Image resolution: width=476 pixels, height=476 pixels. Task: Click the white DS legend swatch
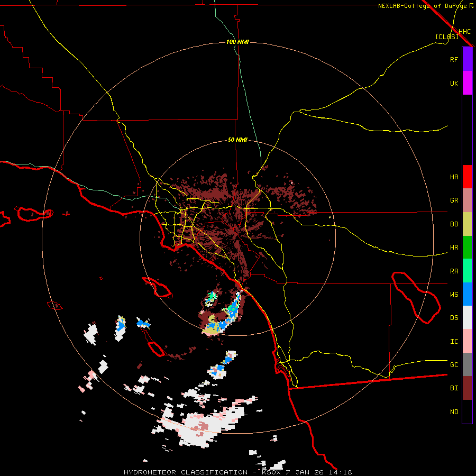click(467, 317)
